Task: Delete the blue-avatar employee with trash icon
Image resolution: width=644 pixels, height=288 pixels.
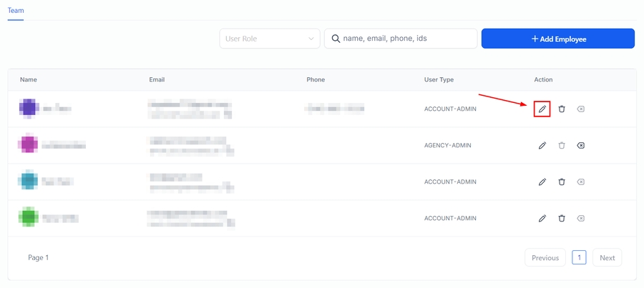Action: point(562,182)
